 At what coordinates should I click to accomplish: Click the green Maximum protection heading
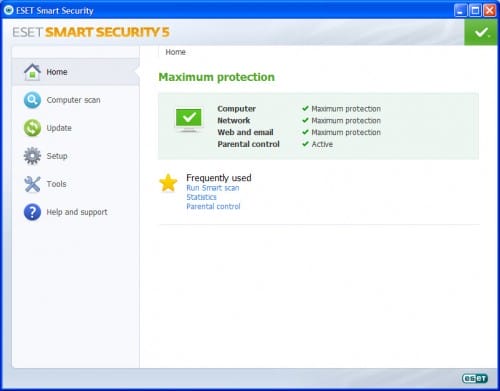click(x=217, y=77)
